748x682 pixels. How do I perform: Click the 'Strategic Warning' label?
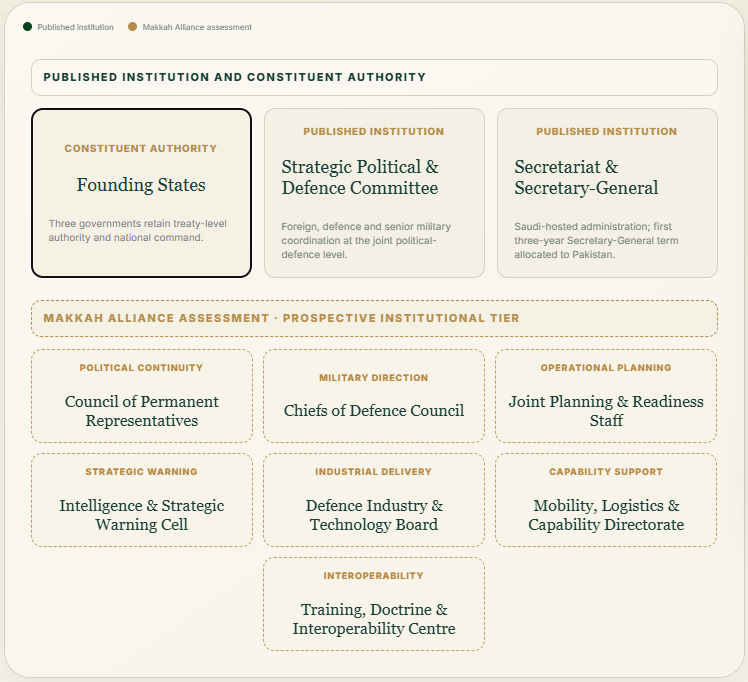pyautogui.click(x=141, y=472)
